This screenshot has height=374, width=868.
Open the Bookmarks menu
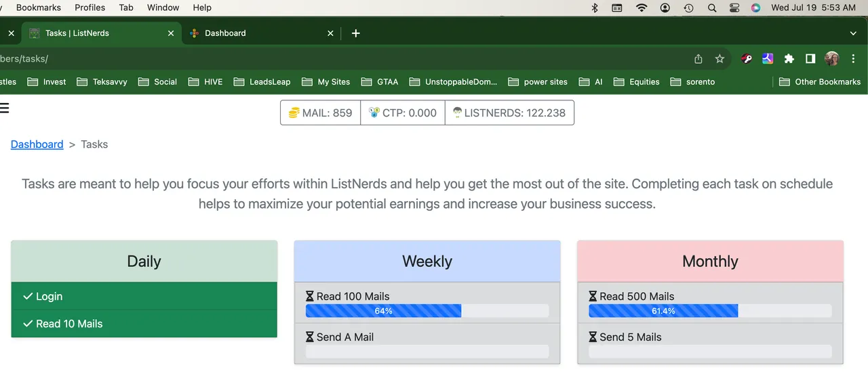[39, 7]
